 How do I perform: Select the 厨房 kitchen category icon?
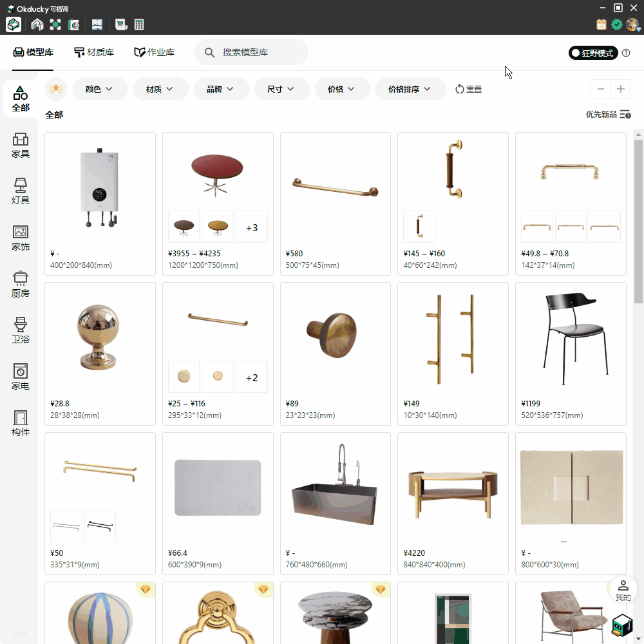(21, 283)
